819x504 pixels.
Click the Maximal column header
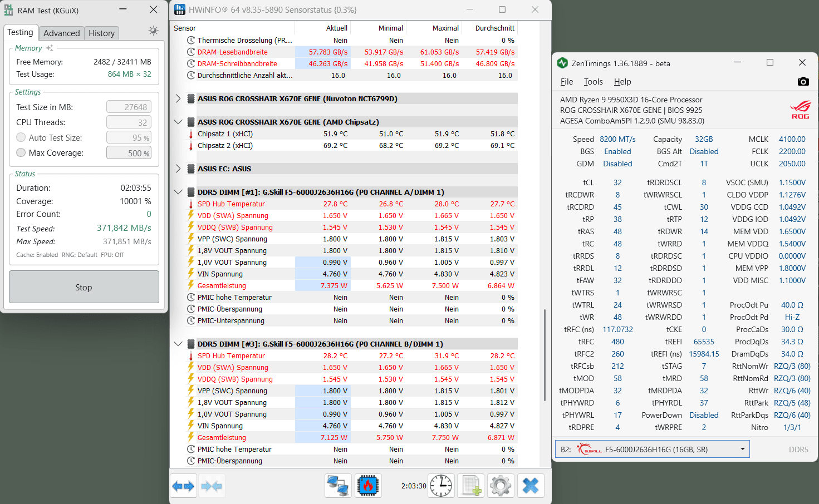point(434,28)
